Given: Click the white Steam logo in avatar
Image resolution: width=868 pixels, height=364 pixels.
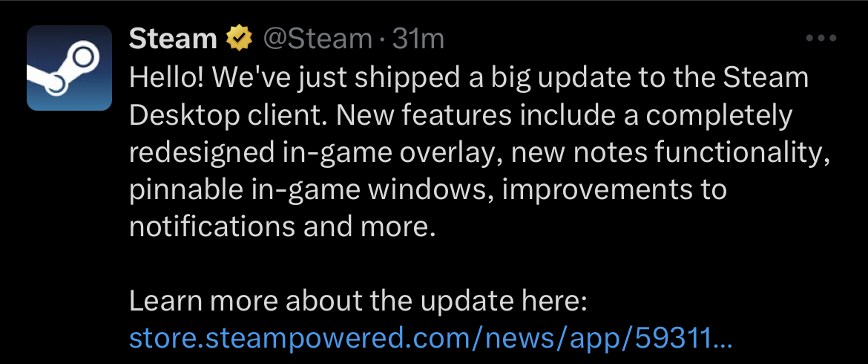Looking at the screenshot, I should coord(62,69).
